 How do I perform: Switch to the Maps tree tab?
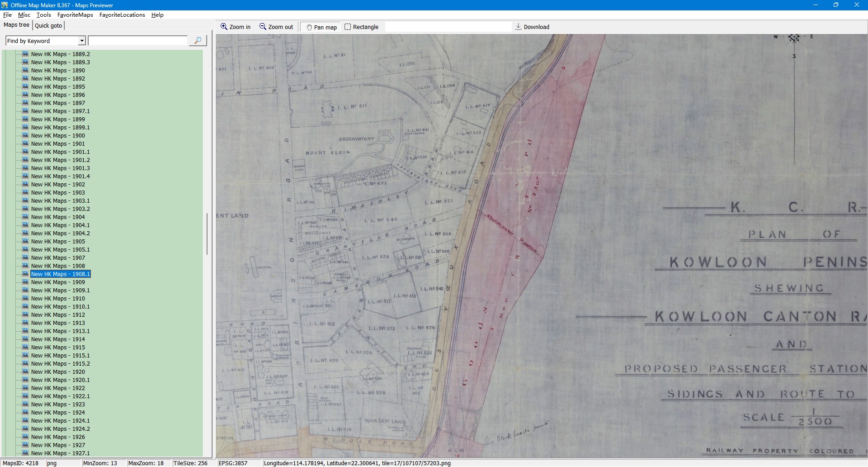tap(16, 25)
